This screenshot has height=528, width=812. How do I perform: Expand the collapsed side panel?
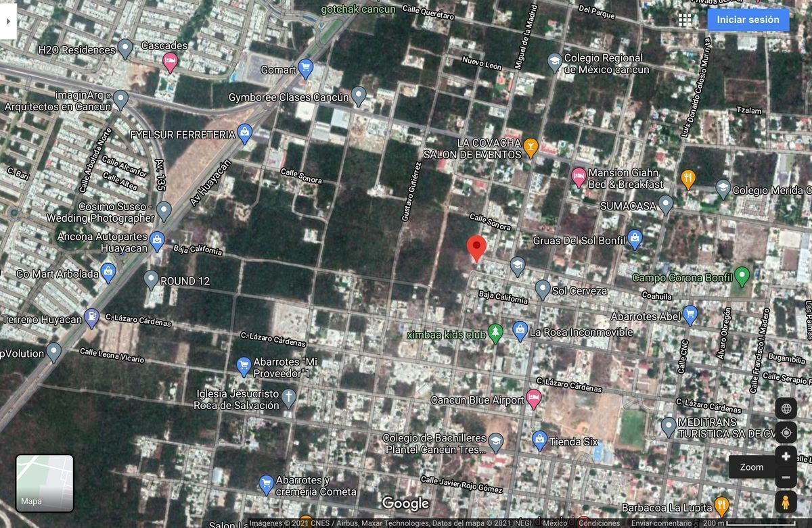pos(8,21)
